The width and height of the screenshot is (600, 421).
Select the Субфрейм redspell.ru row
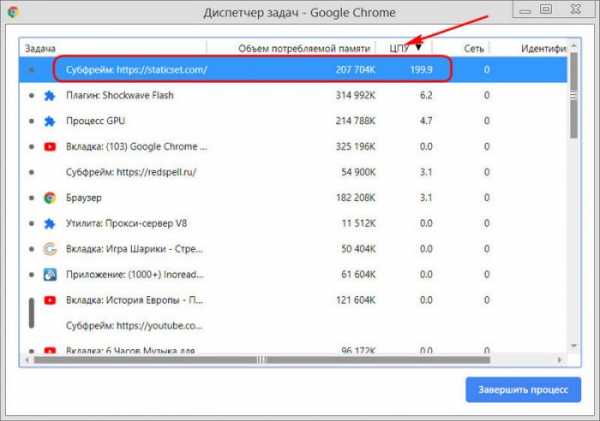293,172
